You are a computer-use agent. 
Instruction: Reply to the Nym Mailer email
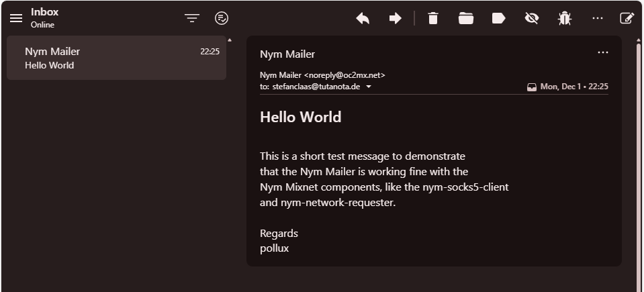tap(363, 18)
